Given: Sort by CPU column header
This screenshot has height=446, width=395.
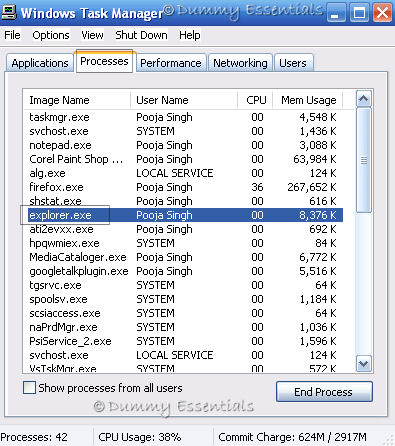Looking at the screenshot, I should 256,100.
